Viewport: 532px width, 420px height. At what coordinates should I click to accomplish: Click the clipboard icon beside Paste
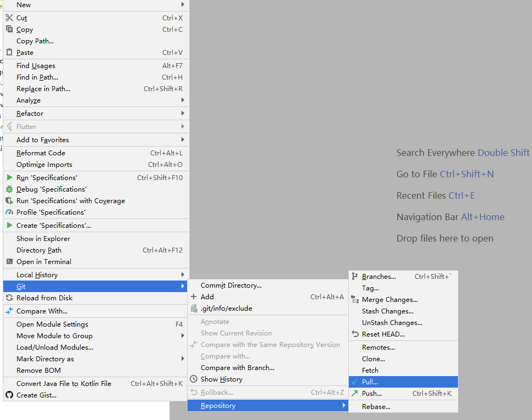click(x=10, y=52)
